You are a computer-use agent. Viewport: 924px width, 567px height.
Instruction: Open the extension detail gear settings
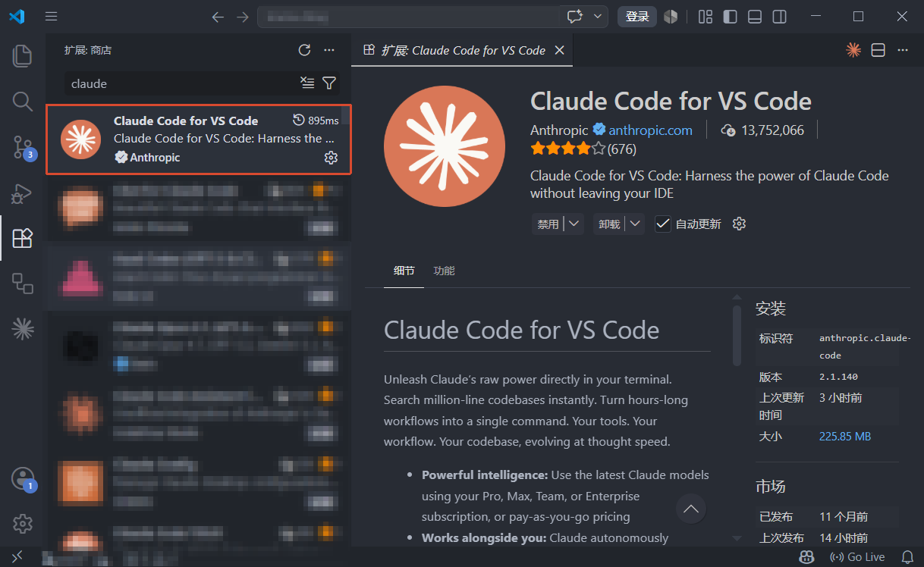click(x=739, y=224)
